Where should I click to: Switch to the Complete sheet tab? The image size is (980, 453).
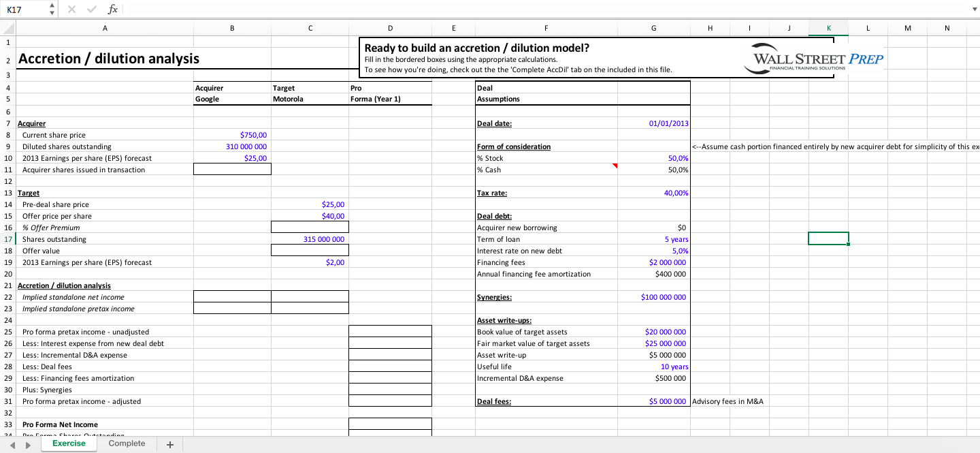coord(127,443)
